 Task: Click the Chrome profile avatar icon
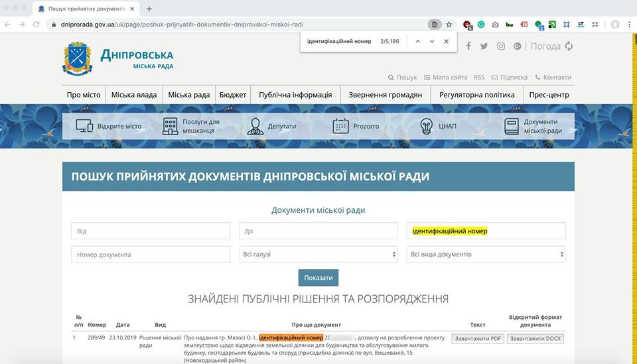615,25
